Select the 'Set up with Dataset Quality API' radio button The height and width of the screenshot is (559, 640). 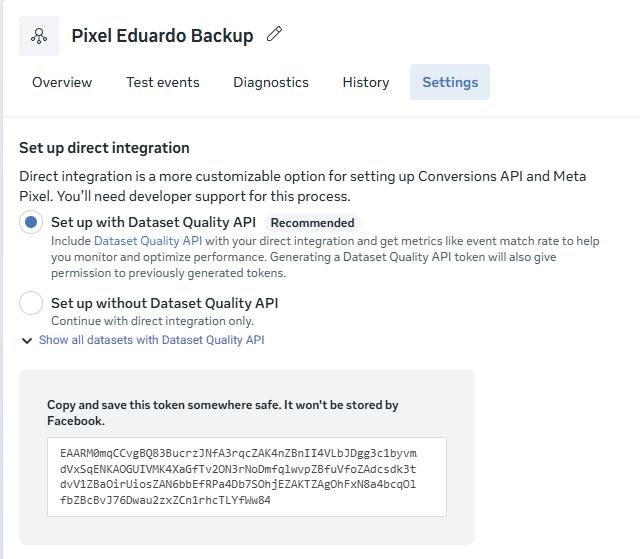[31, 223]
